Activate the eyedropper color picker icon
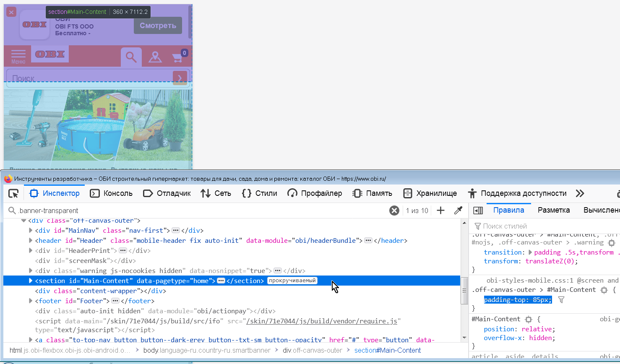Viewport: 620px width, 364px height. 458,211
